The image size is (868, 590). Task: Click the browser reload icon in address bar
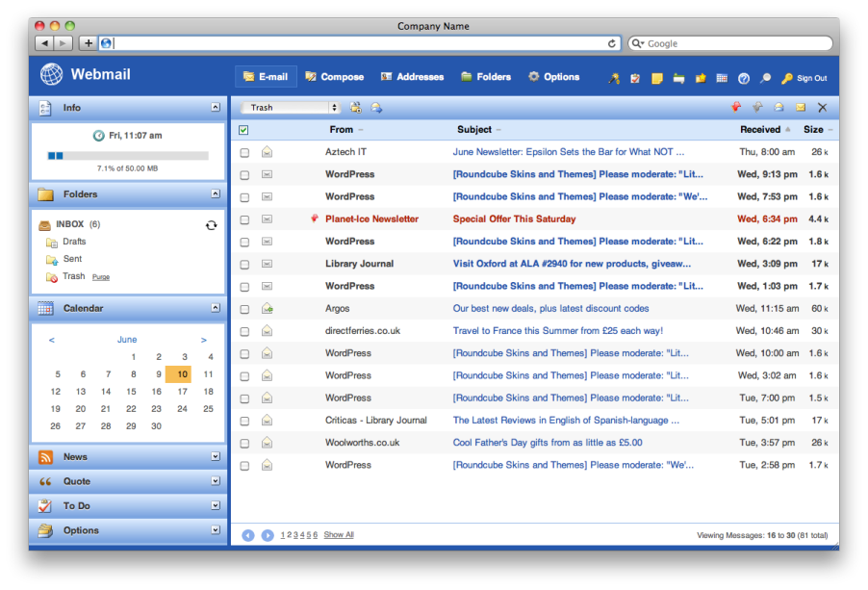612,43
